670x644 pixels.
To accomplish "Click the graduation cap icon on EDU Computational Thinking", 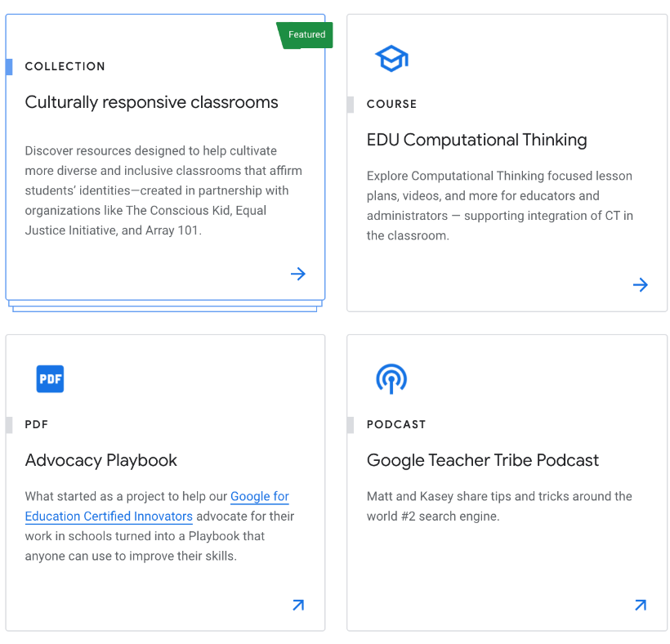I will pyautogui.click(x=391, y=58).
